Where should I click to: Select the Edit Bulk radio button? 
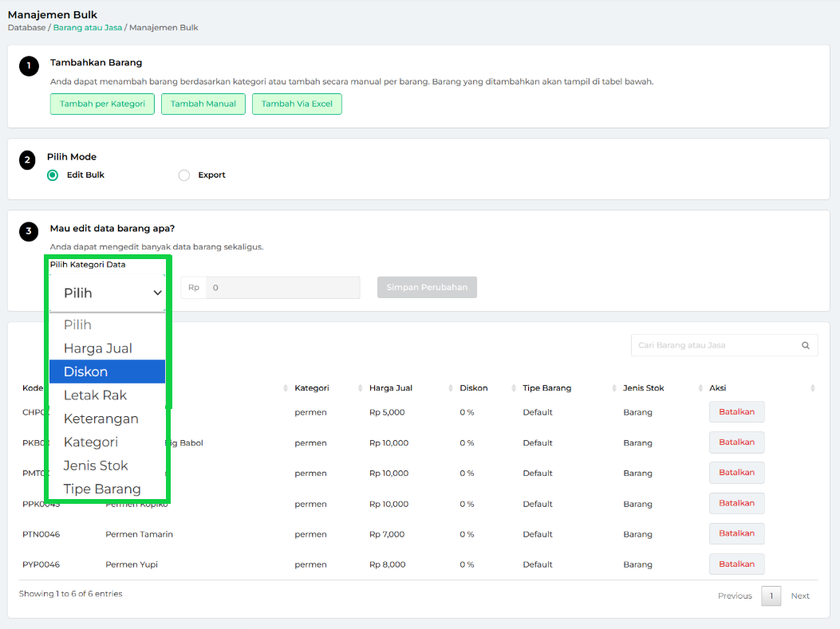(x=53, y=175)
